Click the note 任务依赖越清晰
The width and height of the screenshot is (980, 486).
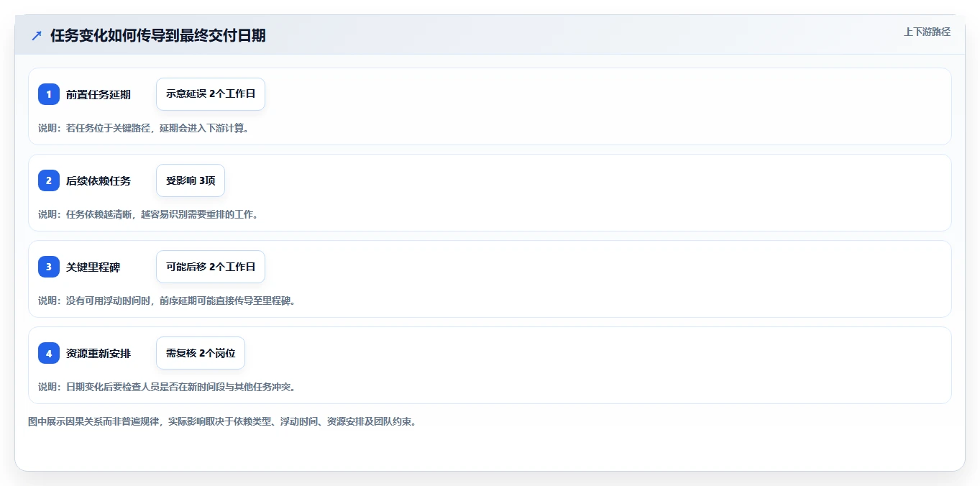pos(148,214)
